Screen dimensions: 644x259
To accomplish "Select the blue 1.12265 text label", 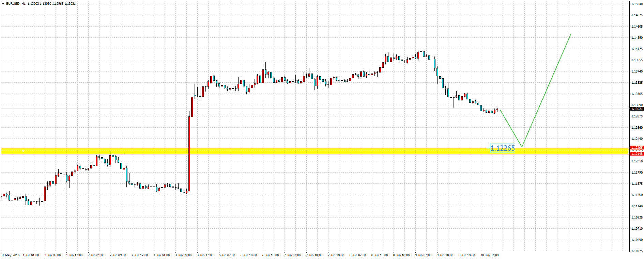I will [x=502, y=148].
